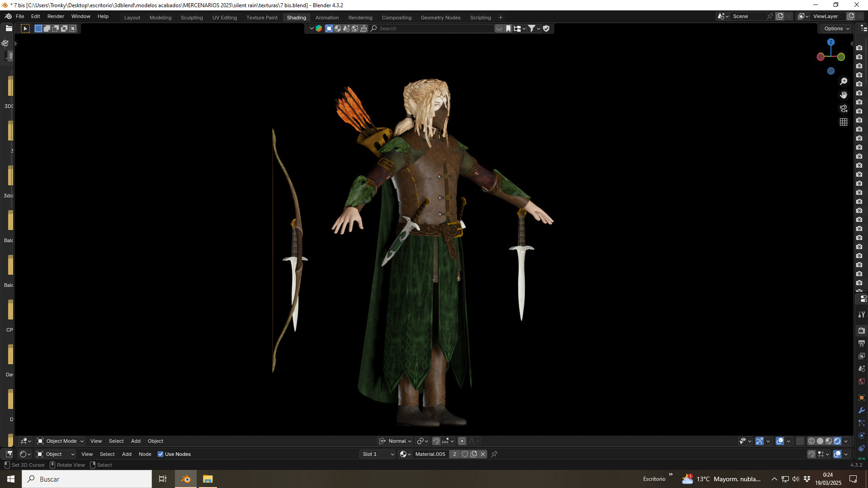
Task: Open the Object shader type dropdown
Action: (x=55, y=454)
